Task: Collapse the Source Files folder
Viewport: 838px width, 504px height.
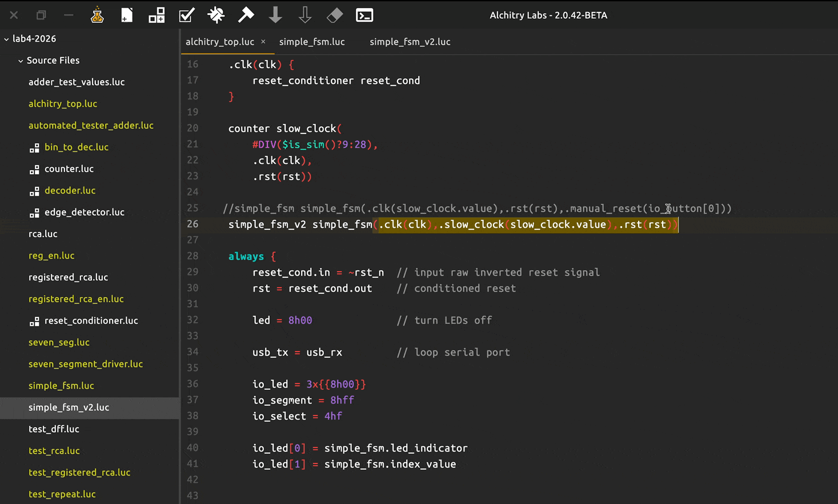Action: [x=21, y=61]
